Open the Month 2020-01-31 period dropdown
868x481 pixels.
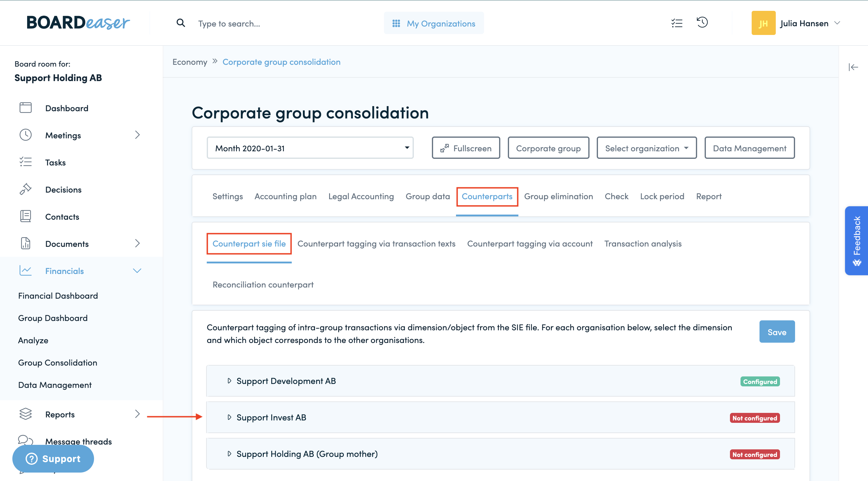pos(310,148)
